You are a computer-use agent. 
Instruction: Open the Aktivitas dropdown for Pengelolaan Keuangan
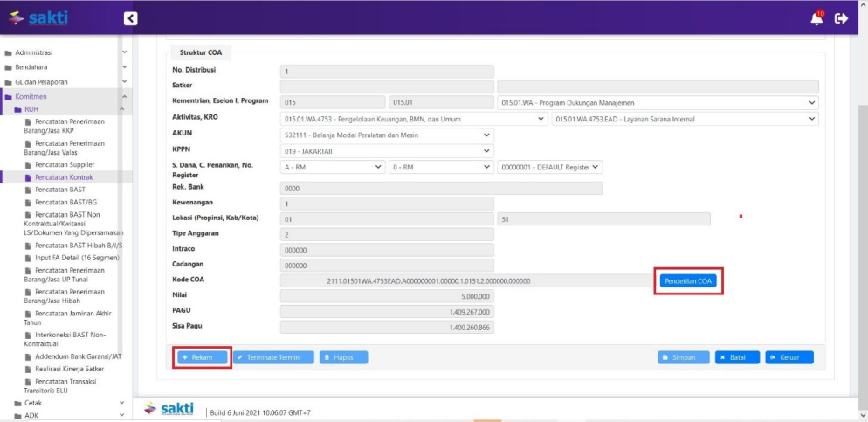[x=414, y=119]
